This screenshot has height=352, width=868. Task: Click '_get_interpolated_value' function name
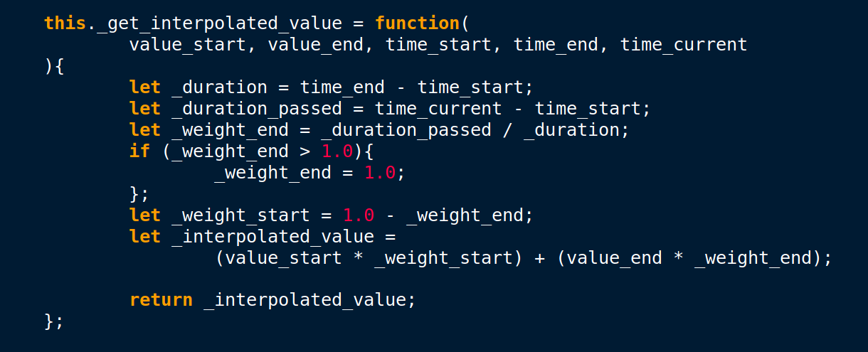(220, 24)
